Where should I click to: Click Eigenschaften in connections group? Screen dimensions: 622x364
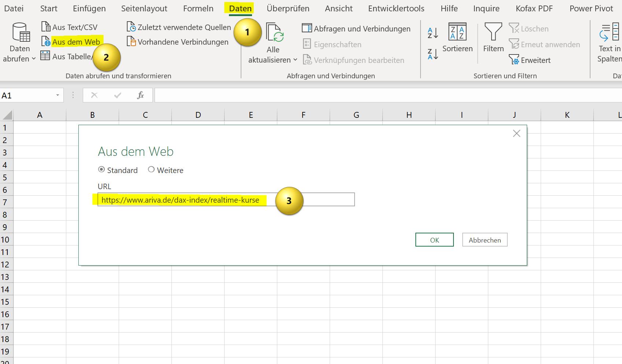point(332,44)
